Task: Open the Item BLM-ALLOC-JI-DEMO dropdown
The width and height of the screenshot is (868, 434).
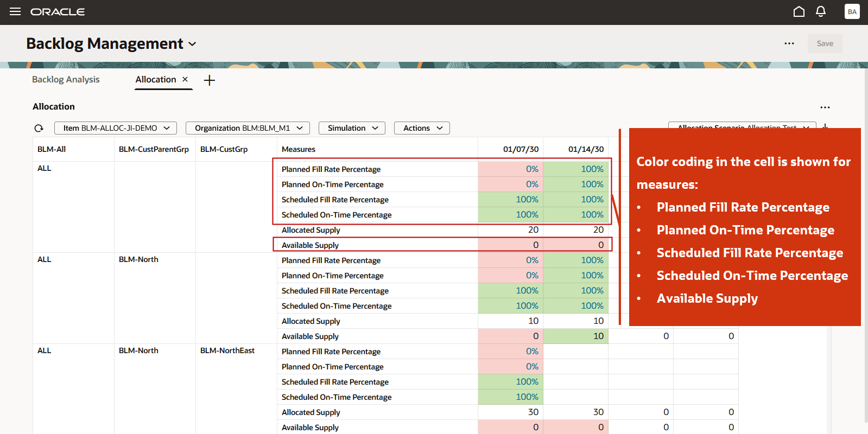Action: (x=116, y=128)
